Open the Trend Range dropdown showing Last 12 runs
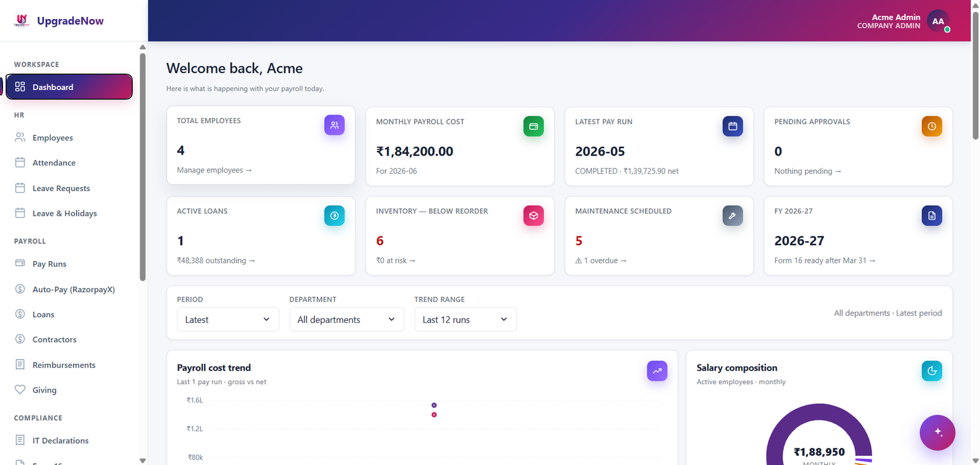 coord(466,319)
